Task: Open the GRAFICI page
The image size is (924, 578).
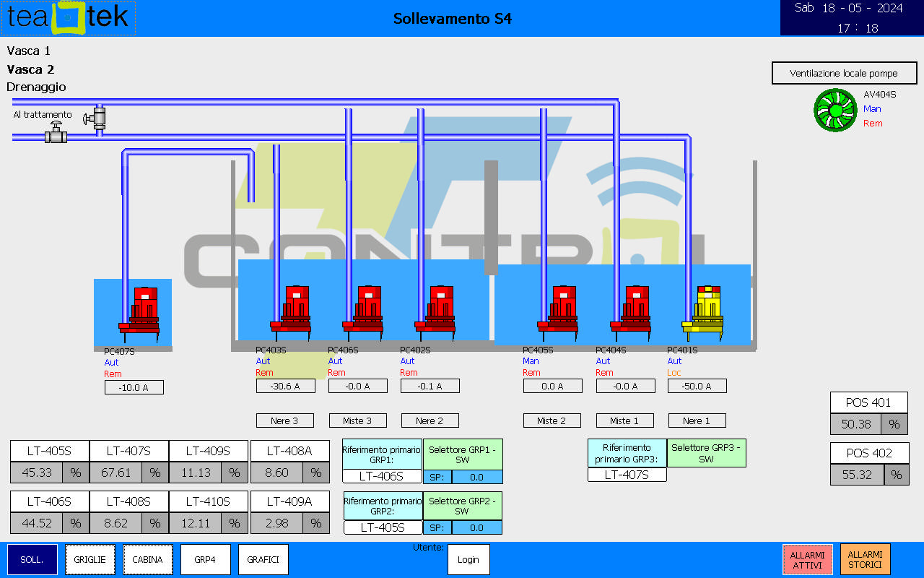Action: point(263,559)
